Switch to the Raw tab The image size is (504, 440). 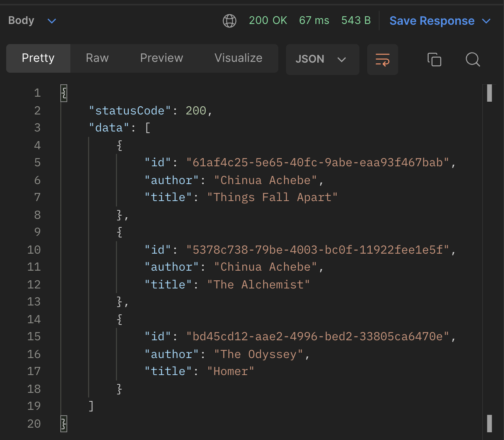click(97, 58)
